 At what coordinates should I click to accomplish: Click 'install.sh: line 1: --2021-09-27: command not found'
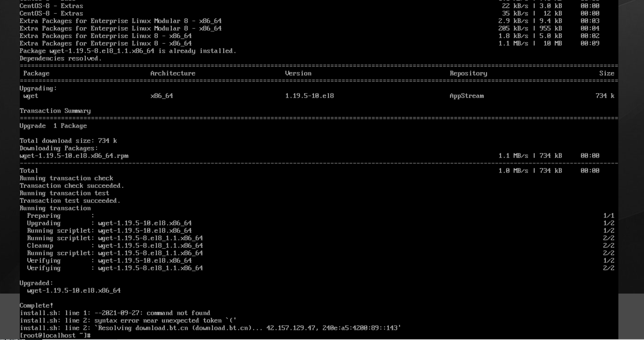coord(115,313)
